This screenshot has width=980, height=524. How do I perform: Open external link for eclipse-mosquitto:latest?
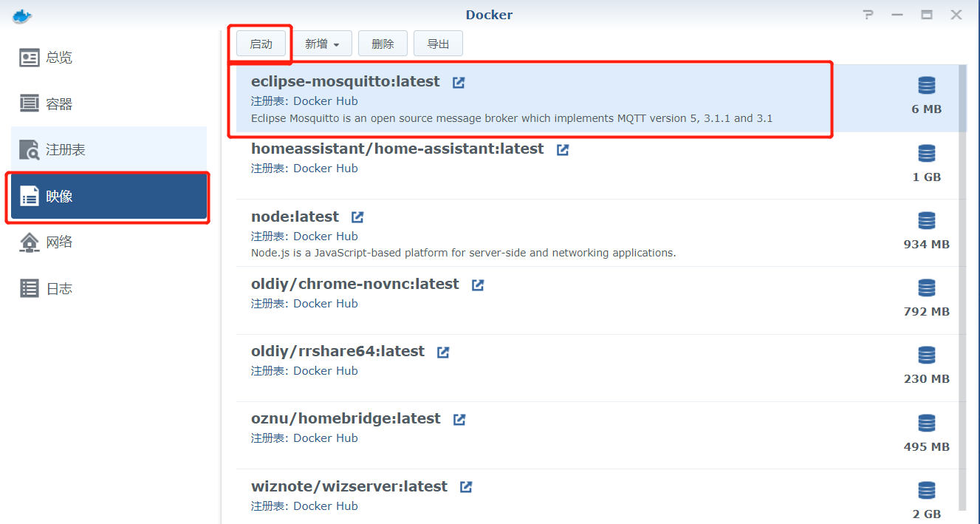tap(459, 82)
